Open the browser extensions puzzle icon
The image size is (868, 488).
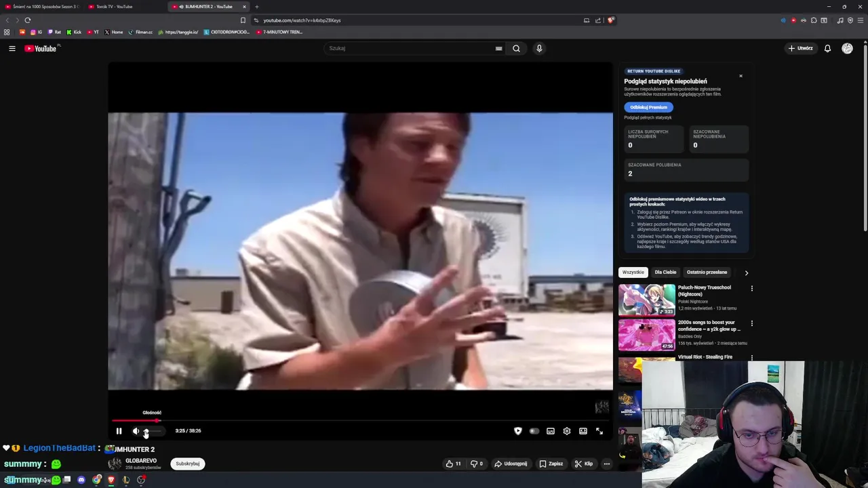(814, 20)
